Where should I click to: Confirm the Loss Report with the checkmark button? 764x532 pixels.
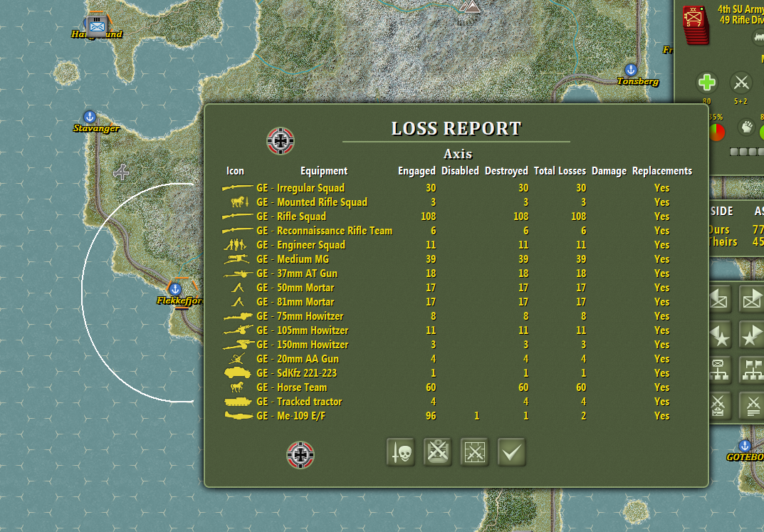pos(512,452)
